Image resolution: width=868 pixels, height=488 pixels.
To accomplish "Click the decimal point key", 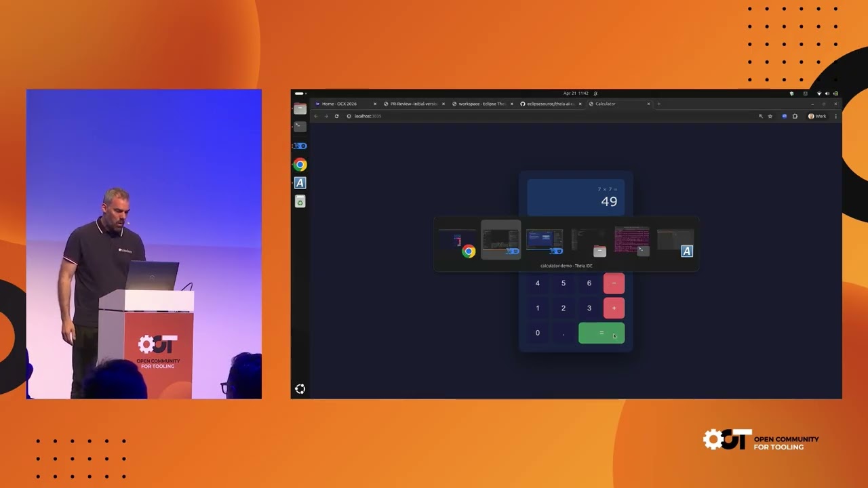I will (x=563, y=333).
